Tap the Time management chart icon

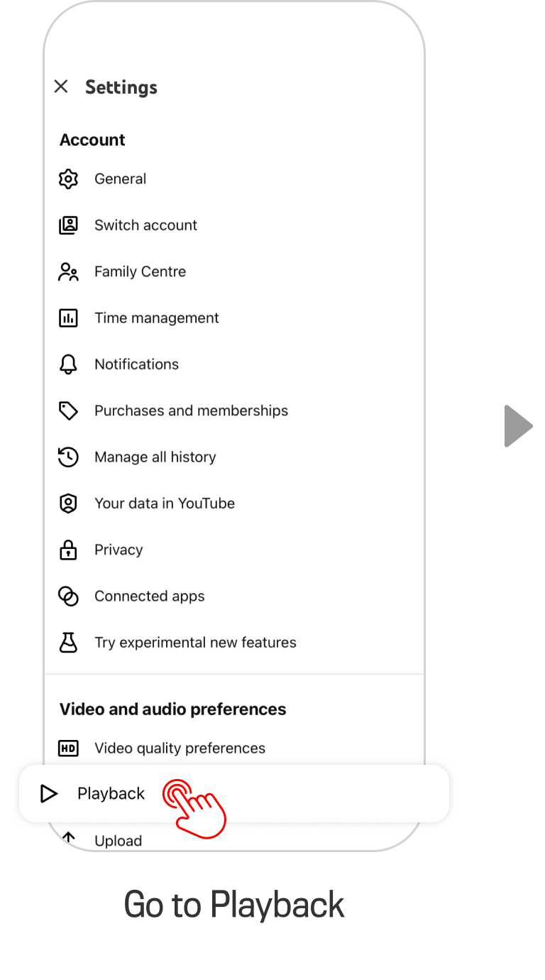pos(68,318)
